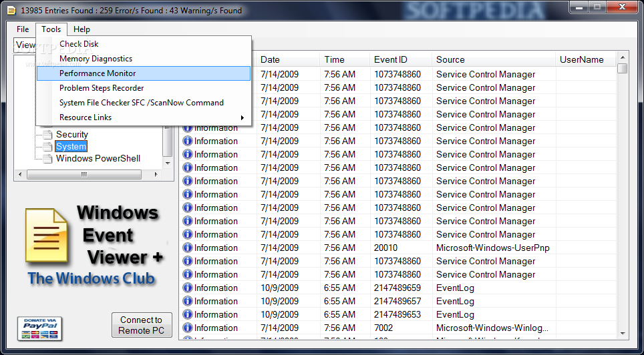
Task: Click the log tree horizontal scroll left arrow
Action: point(21,174)
